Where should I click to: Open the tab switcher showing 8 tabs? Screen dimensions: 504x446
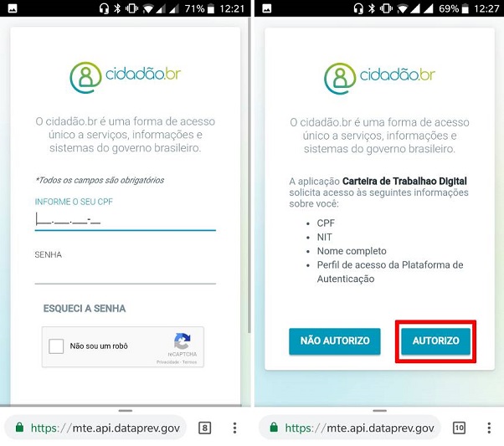[x=205, y=428]
